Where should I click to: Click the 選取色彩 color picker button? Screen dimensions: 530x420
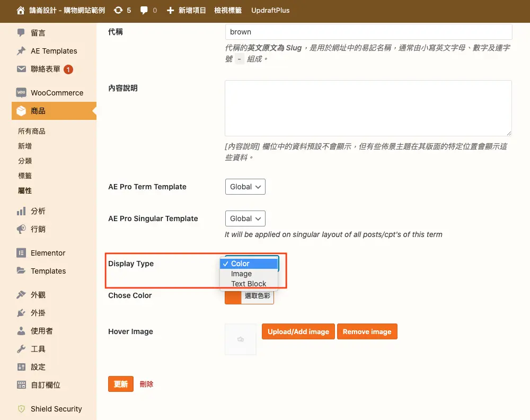[257, 296]
